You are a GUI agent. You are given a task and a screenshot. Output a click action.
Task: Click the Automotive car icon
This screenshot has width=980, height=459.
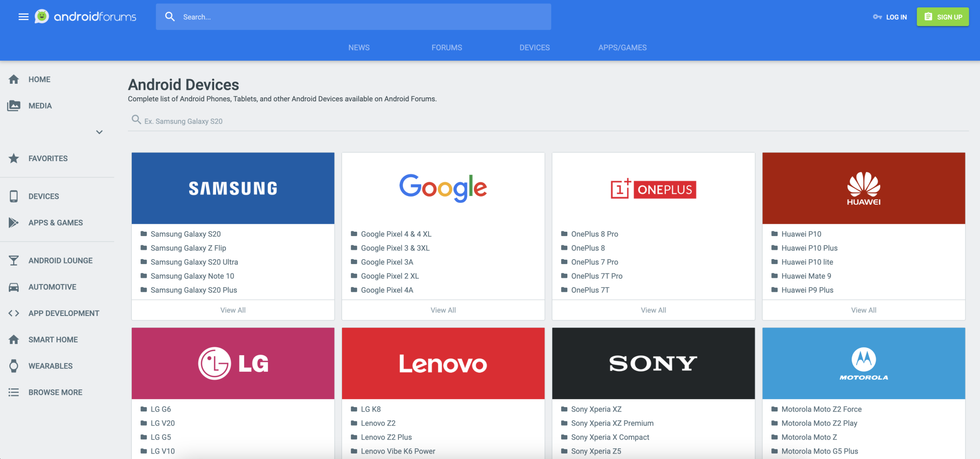point(14,287)
